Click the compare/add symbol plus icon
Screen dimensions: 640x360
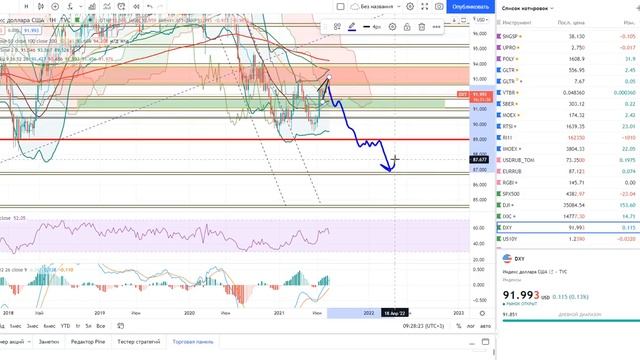pos(55,7)
